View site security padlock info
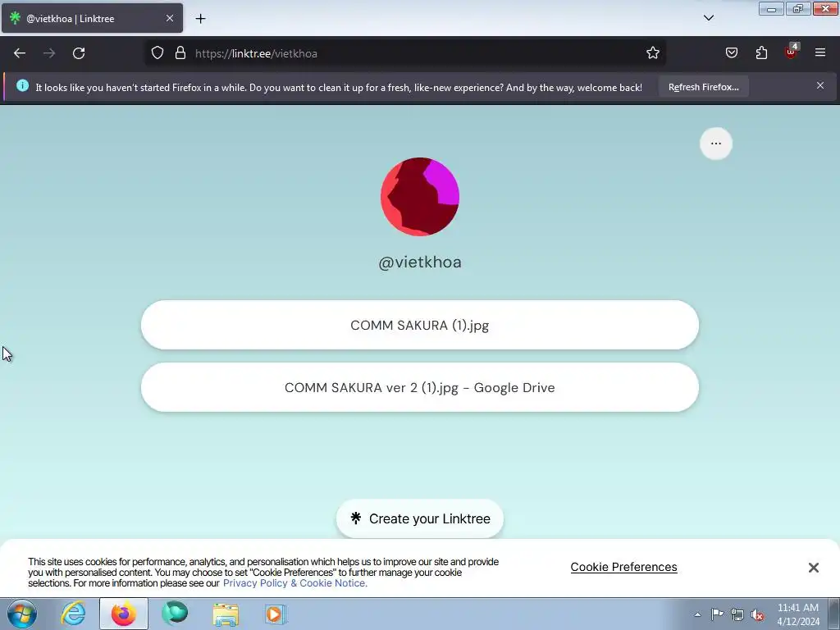840x630 pixels. 180,53
